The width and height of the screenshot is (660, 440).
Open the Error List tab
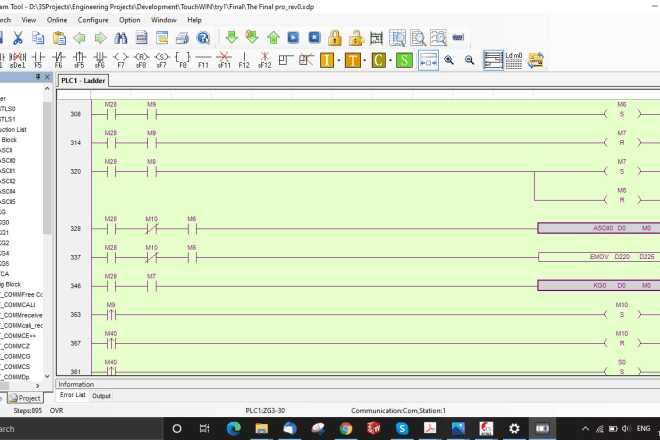[x=72, y=395]
